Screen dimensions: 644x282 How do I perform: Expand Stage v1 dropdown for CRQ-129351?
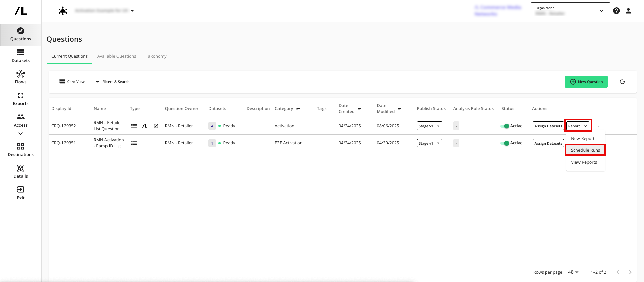point(429,143)
